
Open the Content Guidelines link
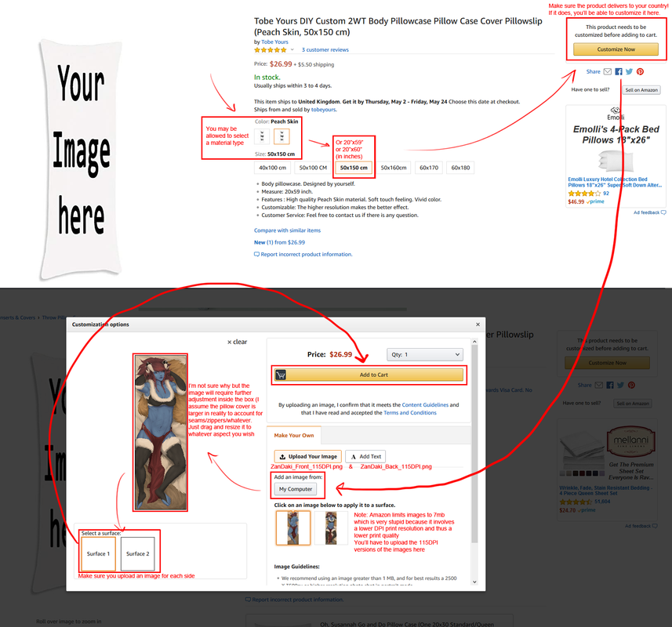coord(425,404)
